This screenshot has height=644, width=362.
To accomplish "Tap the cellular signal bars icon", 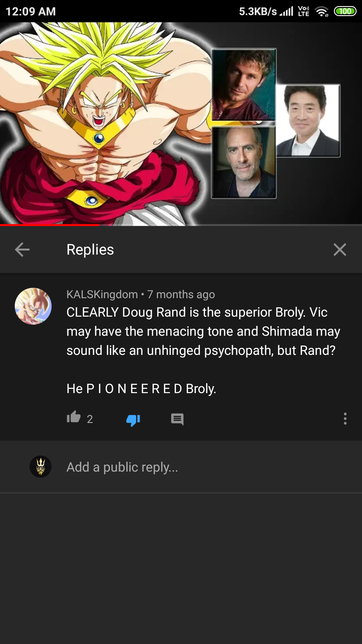I will click(x=287, y=11).
